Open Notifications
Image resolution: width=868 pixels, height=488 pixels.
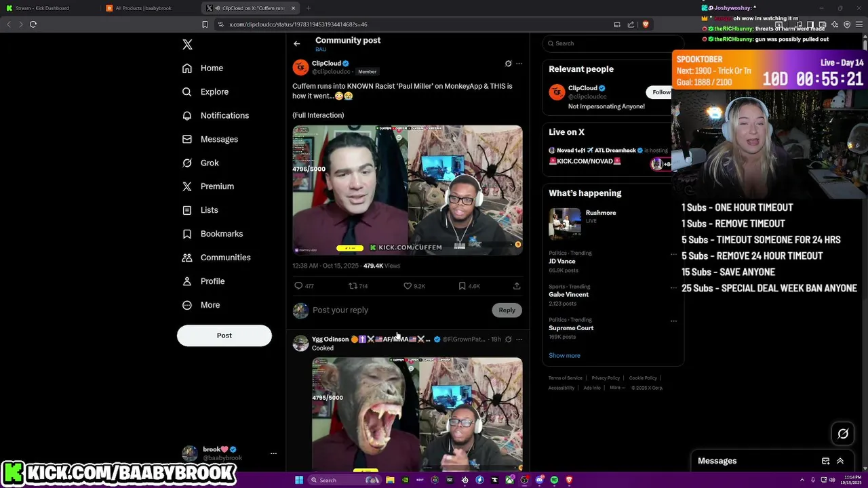point(216,115)
